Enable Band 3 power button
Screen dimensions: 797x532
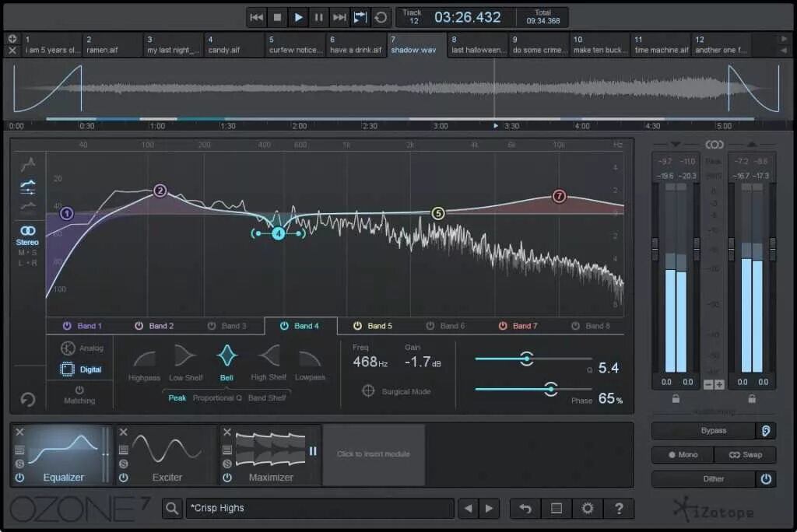[212, 326]
